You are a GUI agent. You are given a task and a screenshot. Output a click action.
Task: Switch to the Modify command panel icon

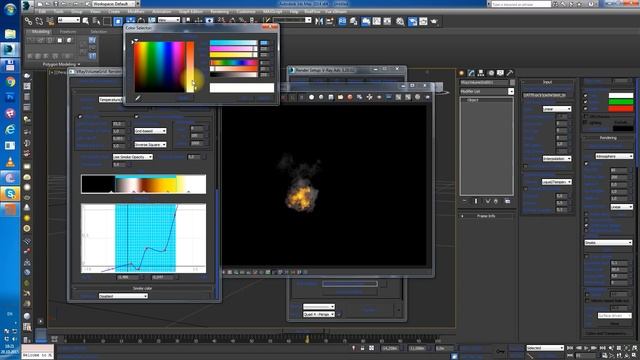tap(471, 73)
